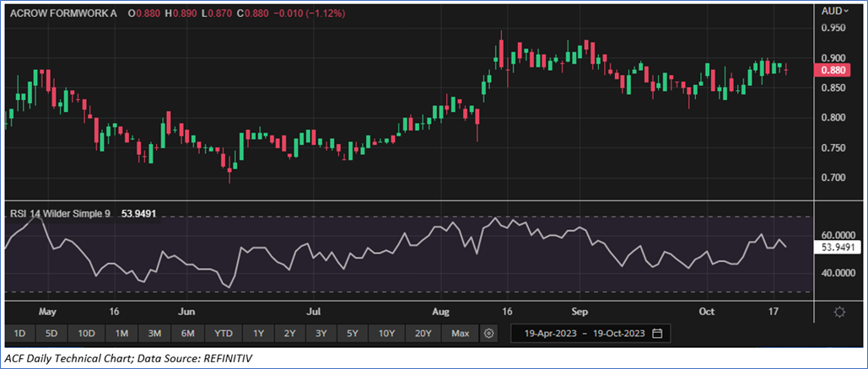Select the Max time range

(461, 334)
